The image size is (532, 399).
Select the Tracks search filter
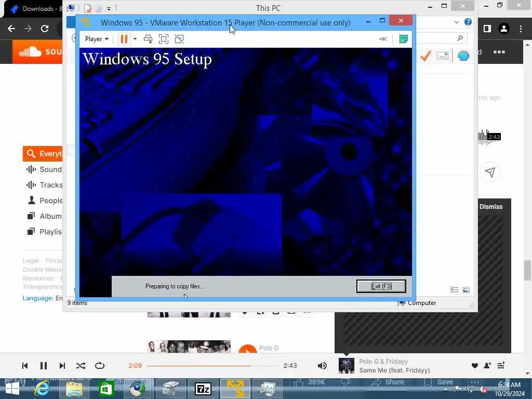tap(45, 185)
